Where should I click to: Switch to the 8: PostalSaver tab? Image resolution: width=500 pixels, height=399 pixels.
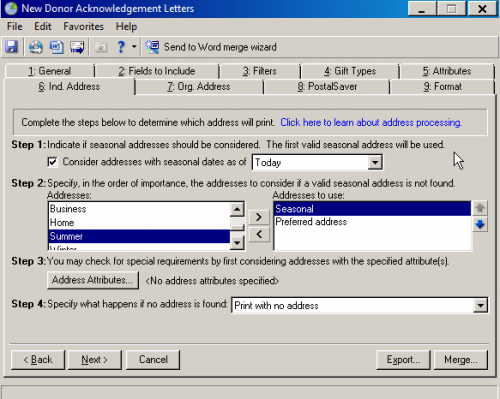point(327,87)
